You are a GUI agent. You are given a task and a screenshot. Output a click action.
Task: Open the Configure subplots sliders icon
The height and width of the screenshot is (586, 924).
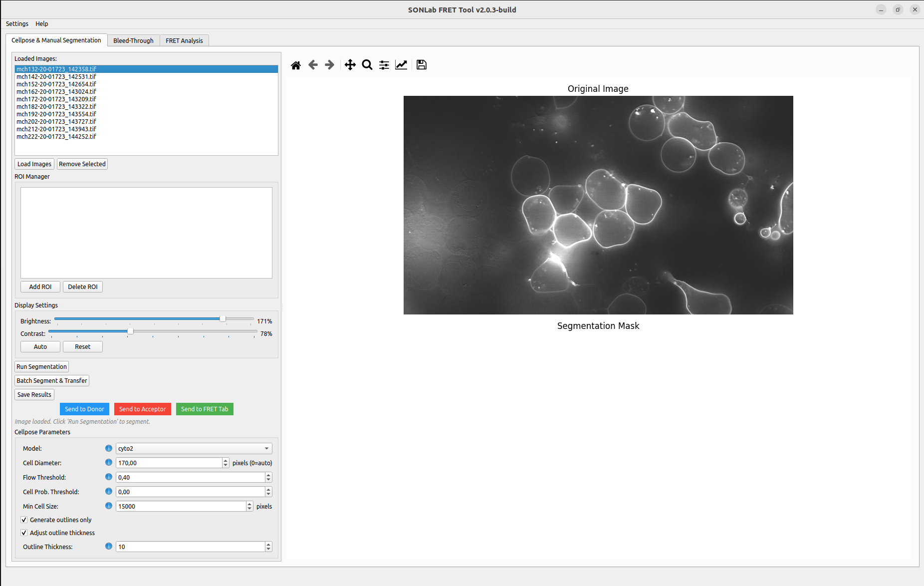(x=384, y=65)
